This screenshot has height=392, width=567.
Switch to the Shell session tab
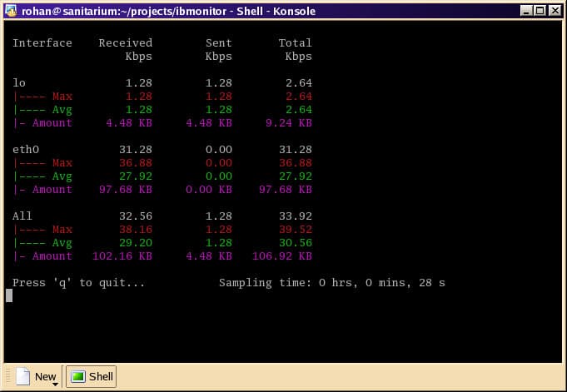[x=92, y=376]
